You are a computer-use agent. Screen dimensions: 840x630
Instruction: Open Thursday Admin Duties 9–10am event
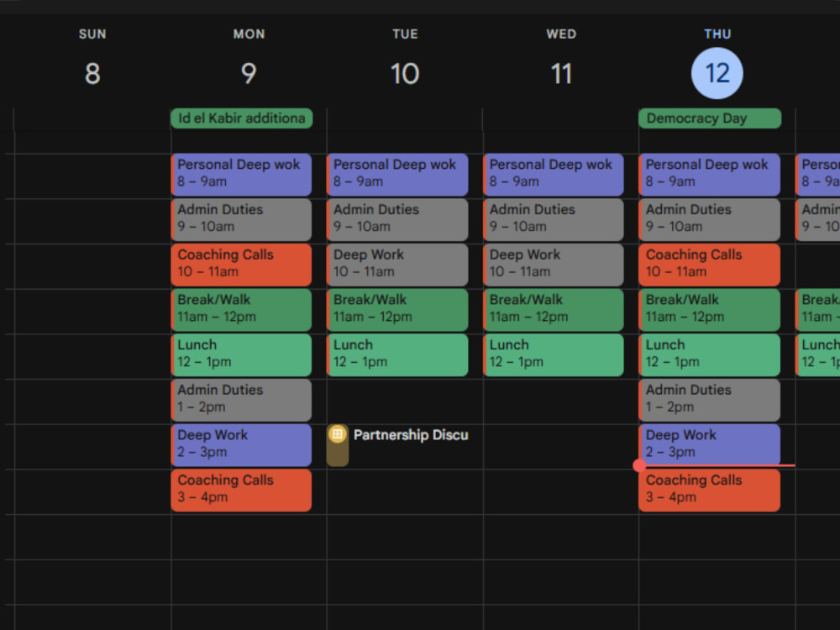point(709,219)
